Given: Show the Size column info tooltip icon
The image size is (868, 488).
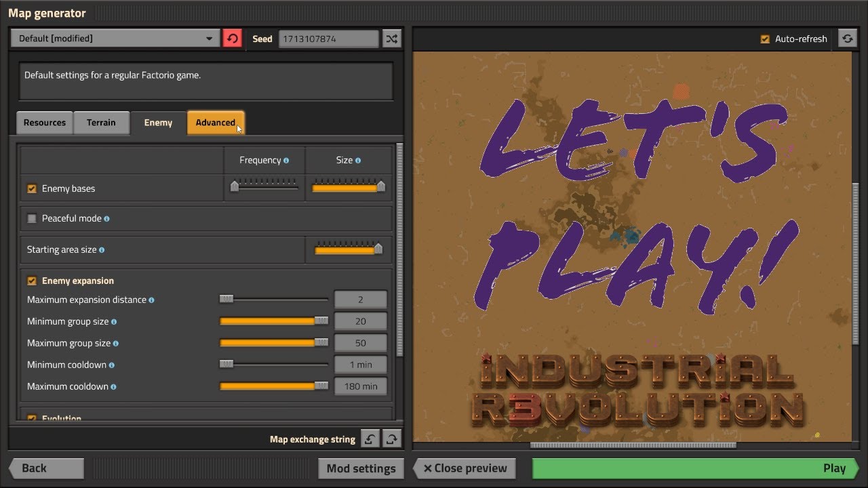Looking at the screenshot, I should click(x=358, y=161).
